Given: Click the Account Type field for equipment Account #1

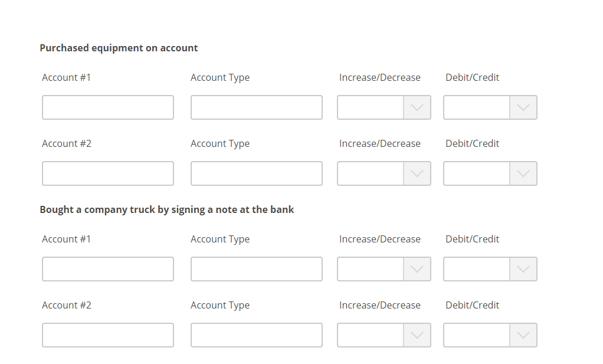Looking at the screenshot, I should [256, 107].
